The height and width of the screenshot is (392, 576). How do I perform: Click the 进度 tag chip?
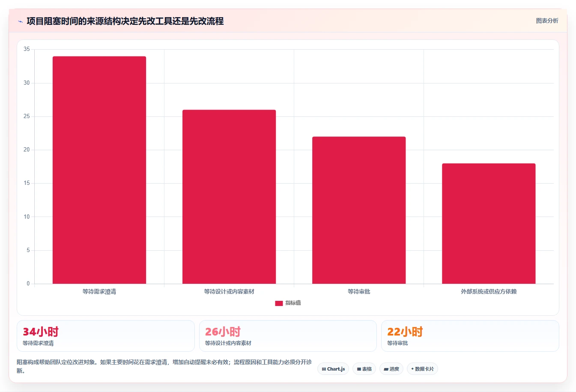(391, 369)
